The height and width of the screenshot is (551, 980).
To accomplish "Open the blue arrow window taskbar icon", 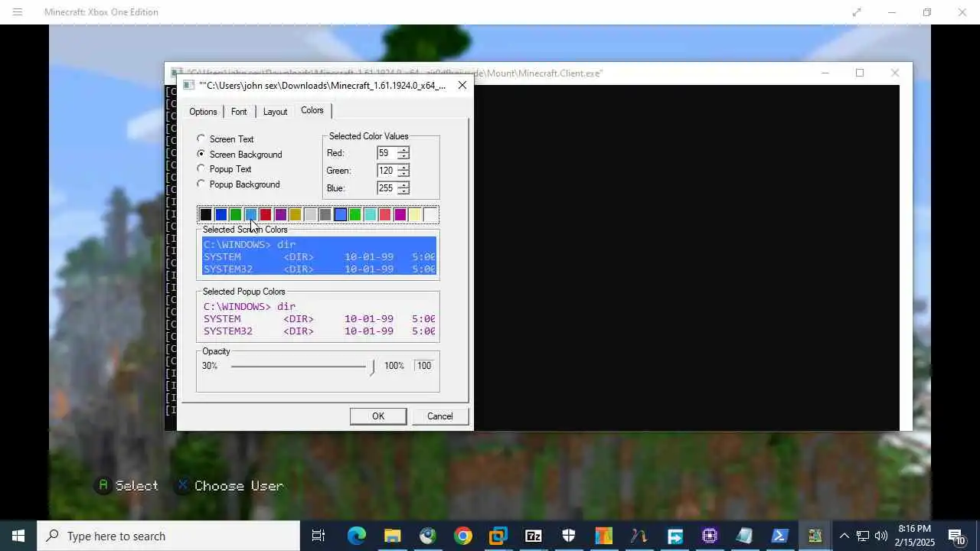I will pos(674,536).
